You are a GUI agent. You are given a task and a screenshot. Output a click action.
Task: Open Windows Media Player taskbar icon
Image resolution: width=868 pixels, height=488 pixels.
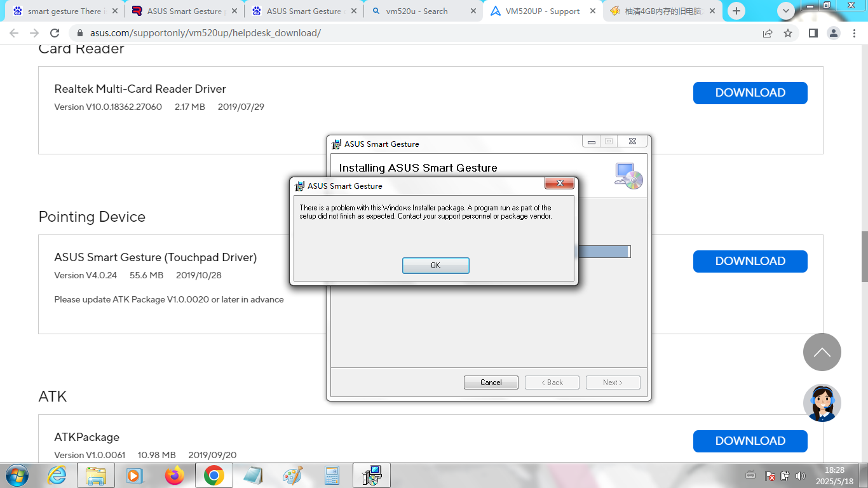coord(135,475)
